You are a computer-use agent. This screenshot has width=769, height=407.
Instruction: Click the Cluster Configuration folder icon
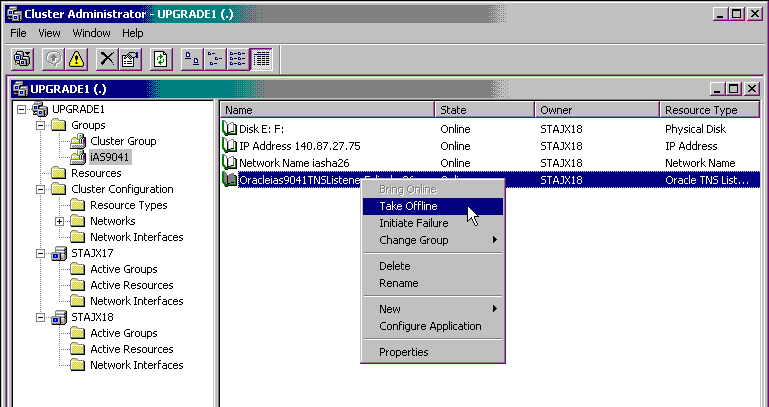coord(59,189)
